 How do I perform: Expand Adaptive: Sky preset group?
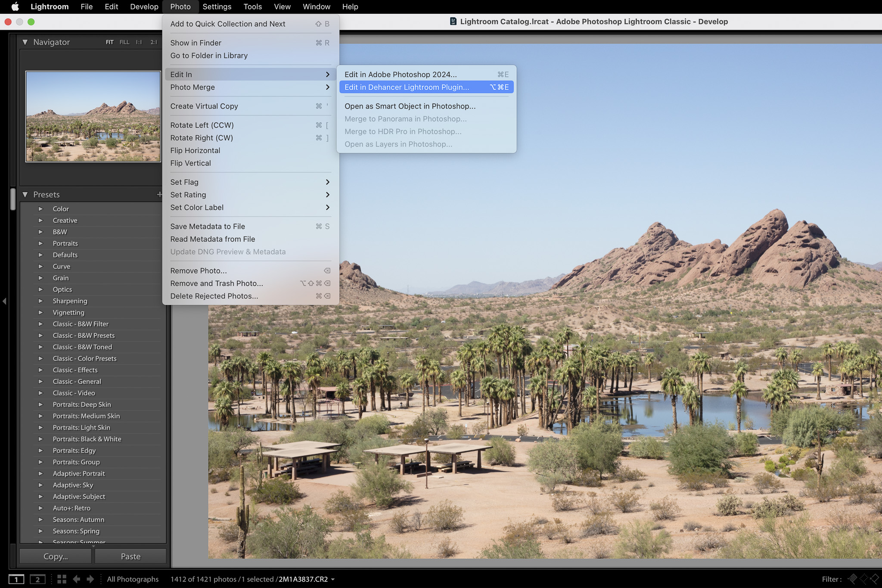tap(41, 485)
